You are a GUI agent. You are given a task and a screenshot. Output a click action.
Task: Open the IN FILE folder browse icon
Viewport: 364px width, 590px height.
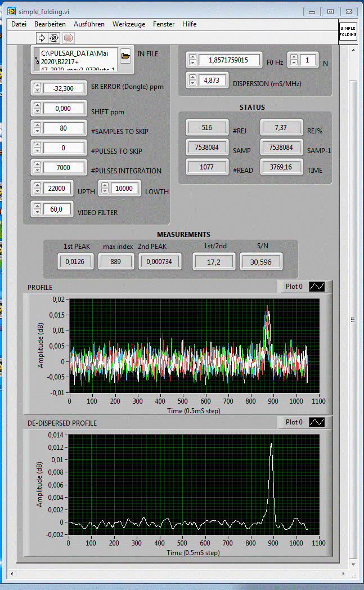point(125,56)
